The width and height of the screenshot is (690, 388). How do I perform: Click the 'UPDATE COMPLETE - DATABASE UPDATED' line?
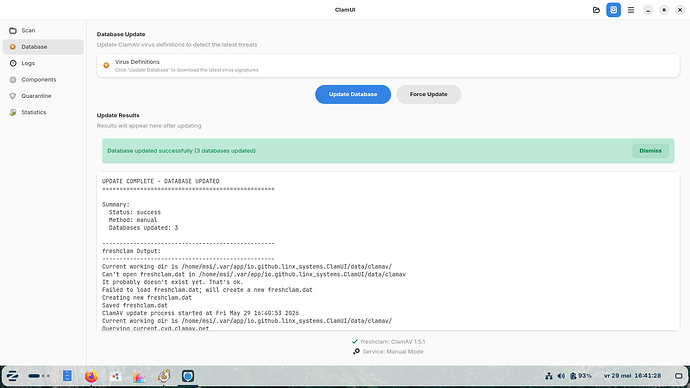pos(161,181)
